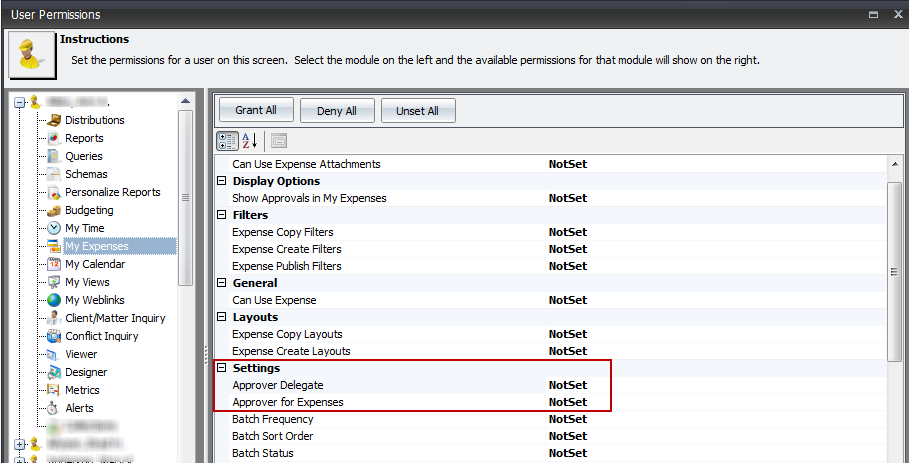Select the Reports module
This screenshot has height=463, width=909.
point(84,138)
